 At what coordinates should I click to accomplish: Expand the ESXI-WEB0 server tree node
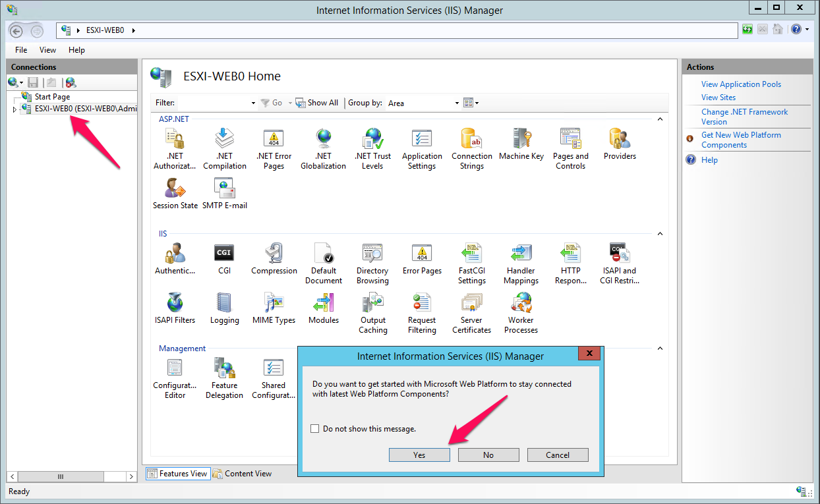point(15,109)
